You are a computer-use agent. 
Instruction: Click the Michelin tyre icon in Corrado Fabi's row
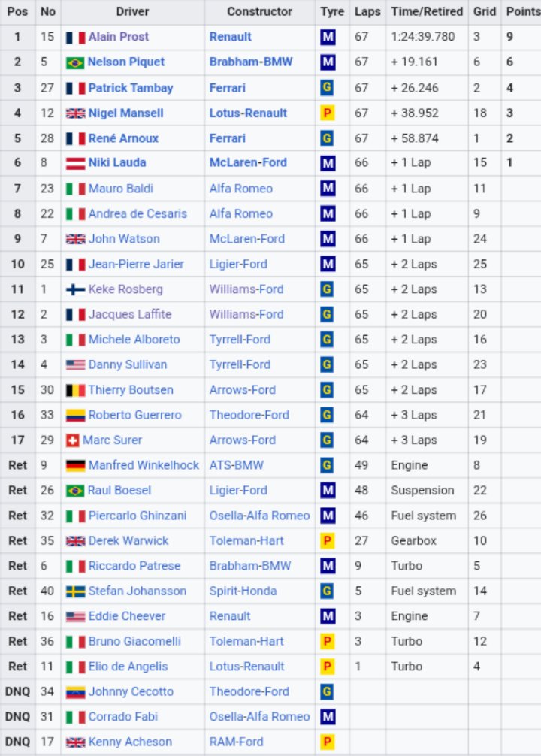coord(328,716)
